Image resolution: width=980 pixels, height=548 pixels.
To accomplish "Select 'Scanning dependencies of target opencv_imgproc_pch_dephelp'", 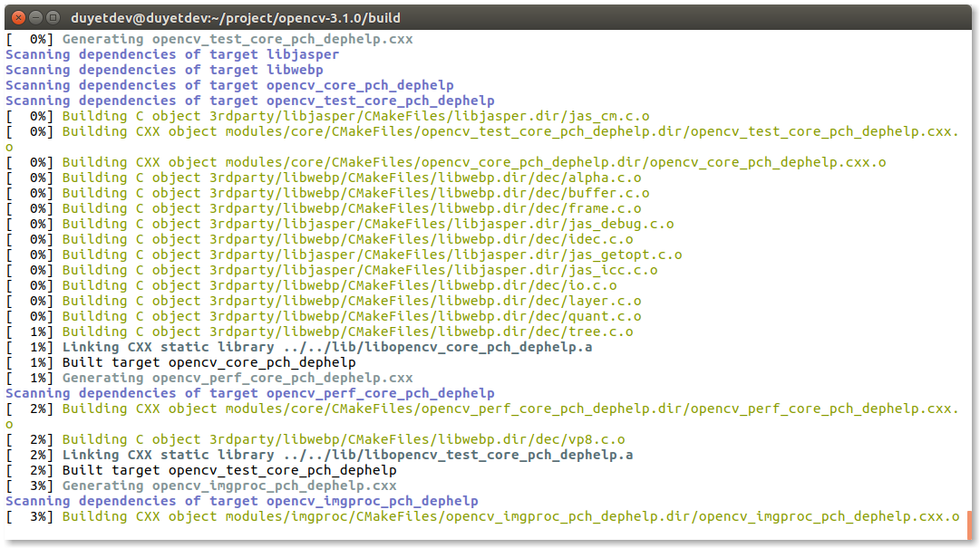I will pyautogui.click(x=242, y=501).
